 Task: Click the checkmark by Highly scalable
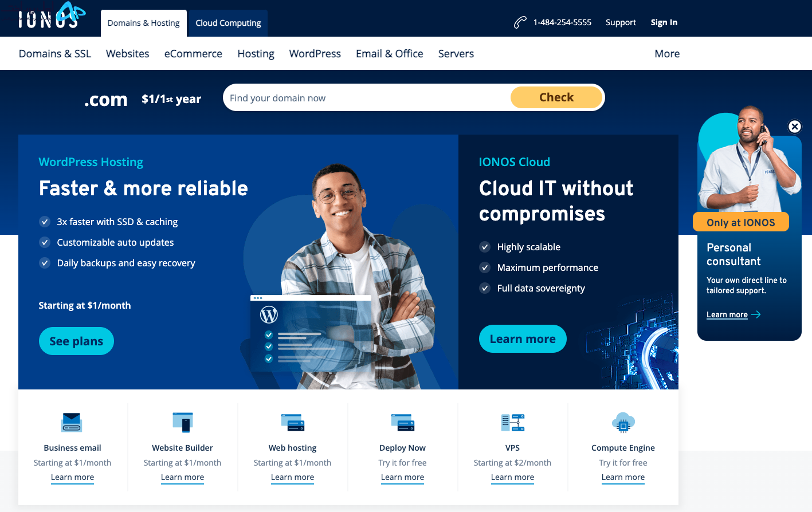point(485,247)
